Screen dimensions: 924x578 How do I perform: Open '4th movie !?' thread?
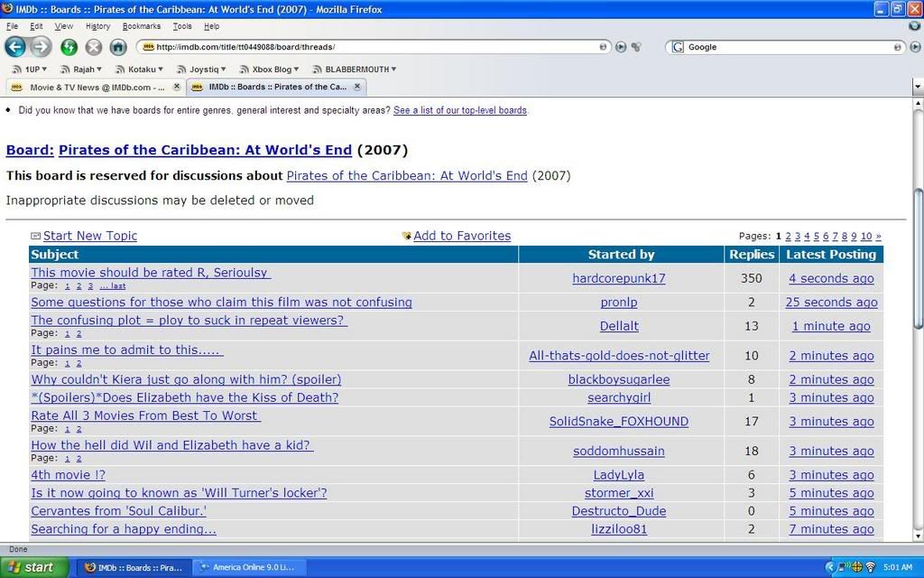click(68, 475)
